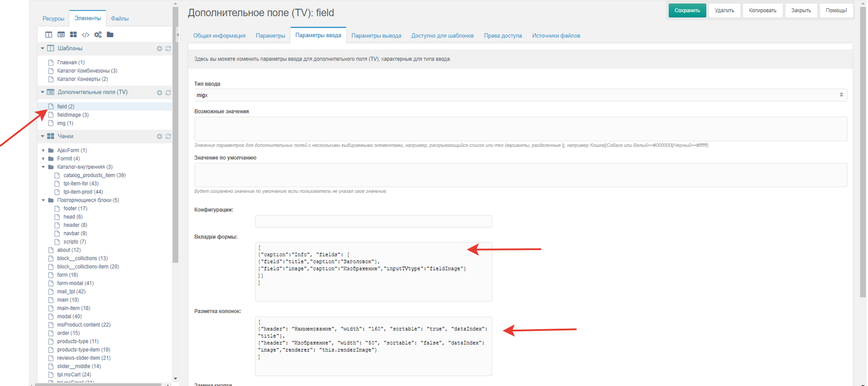Click the new chunk toolbar icon
Screen dimensions: 868x386
pyautogui.click(x=73, y=35)
